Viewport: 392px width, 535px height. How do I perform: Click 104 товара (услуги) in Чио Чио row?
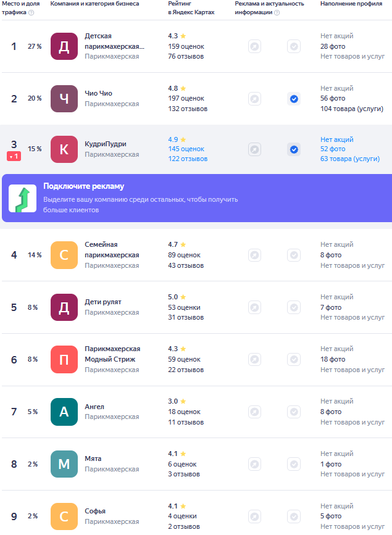point(352,109)
